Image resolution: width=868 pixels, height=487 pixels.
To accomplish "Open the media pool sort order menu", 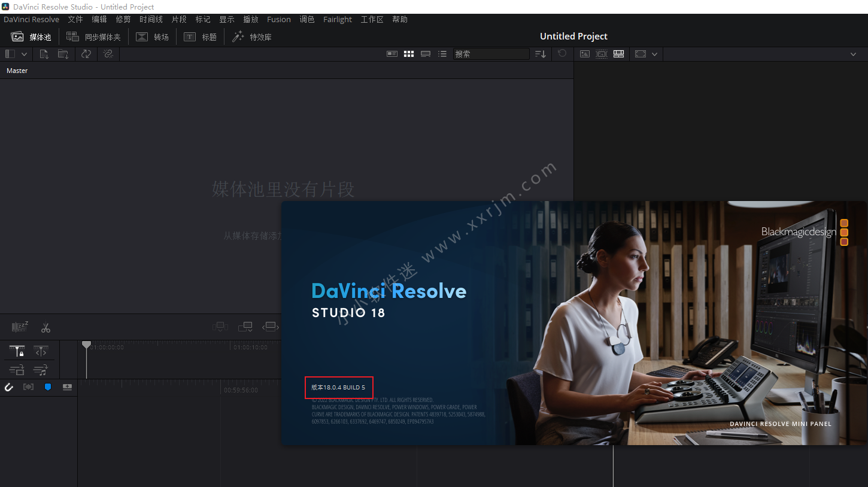I will 541,54.
